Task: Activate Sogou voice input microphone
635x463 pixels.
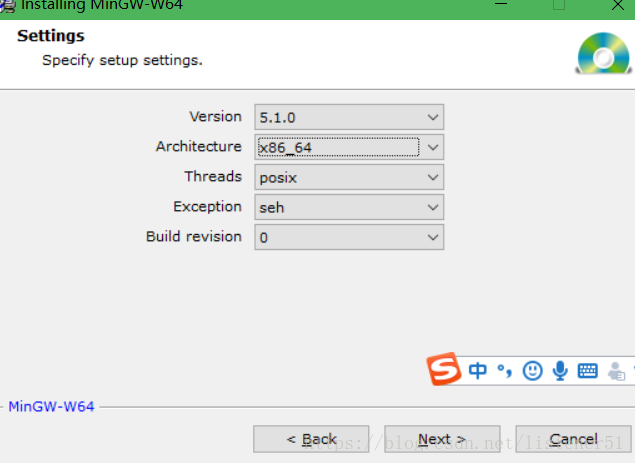Action: click(560, 371)
